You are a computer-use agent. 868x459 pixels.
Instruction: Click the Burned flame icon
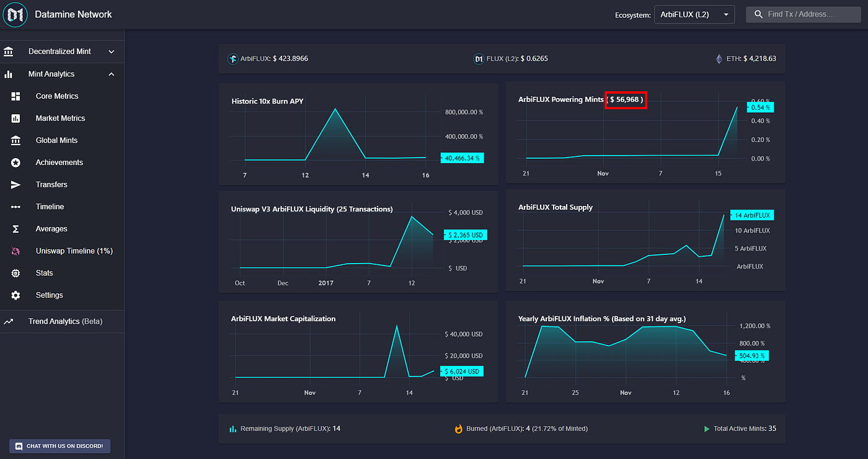coord(459,429)
